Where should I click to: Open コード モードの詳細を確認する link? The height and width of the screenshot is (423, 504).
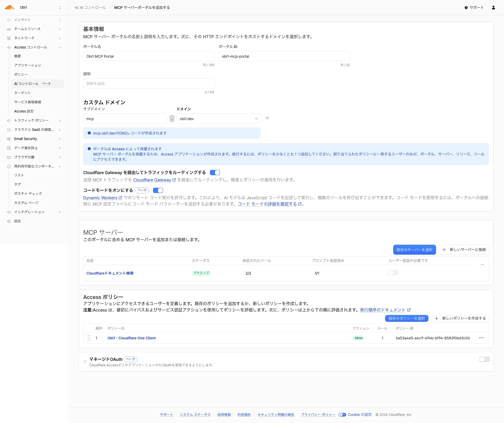click(270, 204)
